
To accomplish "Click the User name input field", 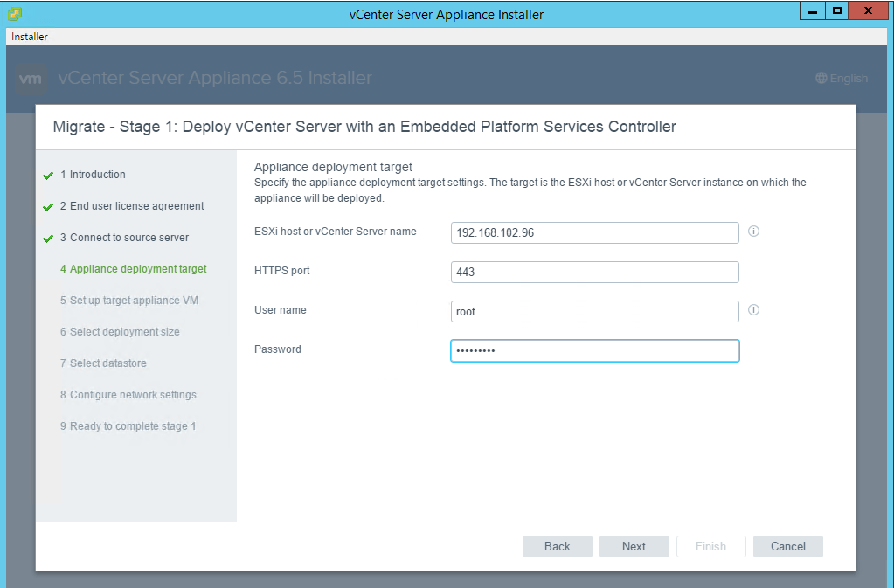I will [594, 311].
